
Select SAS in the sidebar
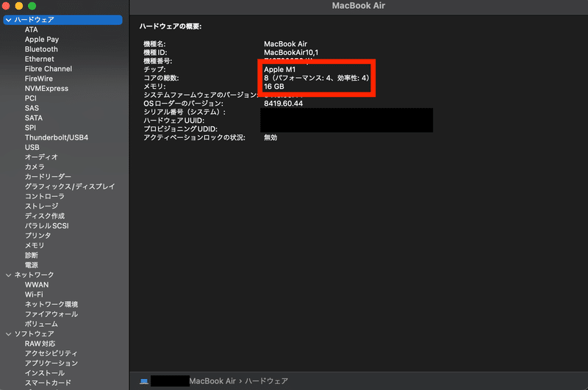pos(32,108)
